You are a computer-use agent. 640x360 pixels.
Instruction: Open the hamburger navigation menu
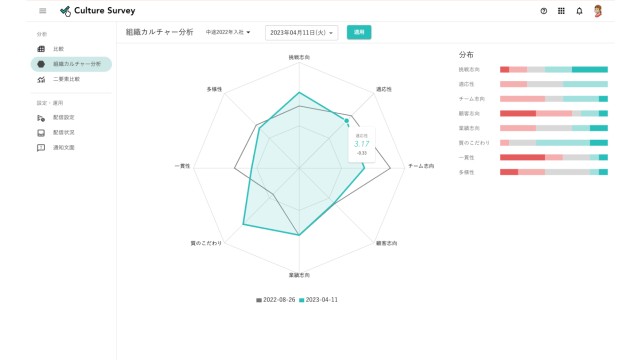42,11
